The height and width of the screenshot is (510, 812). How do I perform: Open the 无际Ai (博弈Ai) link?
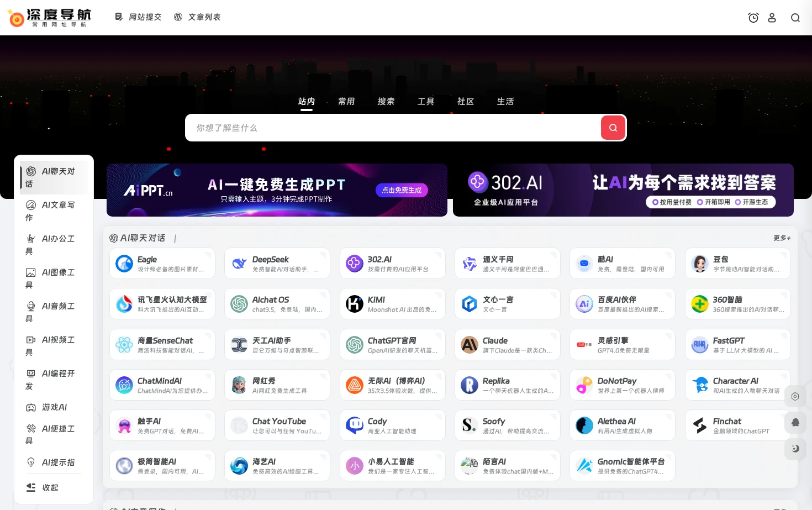tap(393, 385)
